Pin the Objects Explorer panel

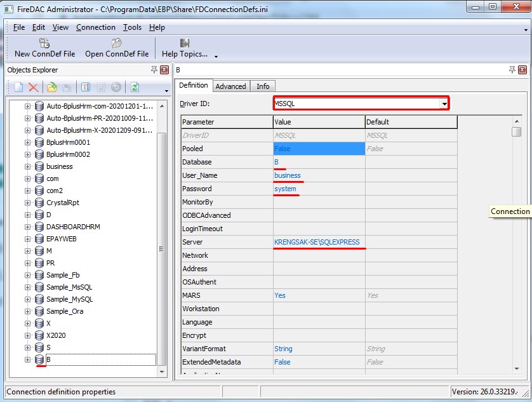point(154,70)
